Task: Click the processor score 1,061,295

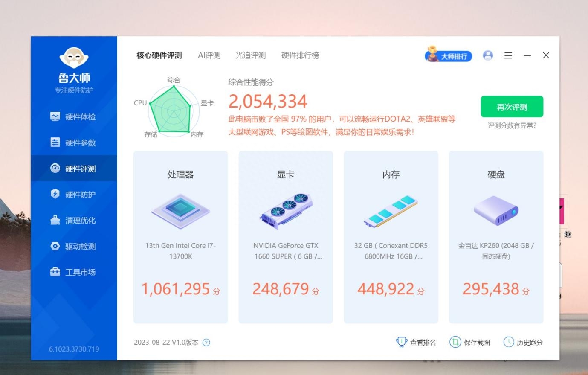Action: [x=176, y=289]
